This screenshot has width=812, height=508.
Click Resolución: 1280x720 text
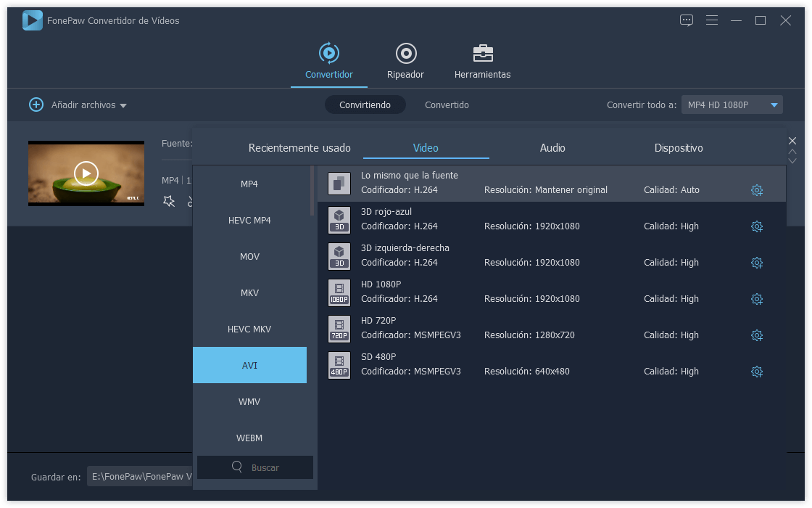coord(529,335)
